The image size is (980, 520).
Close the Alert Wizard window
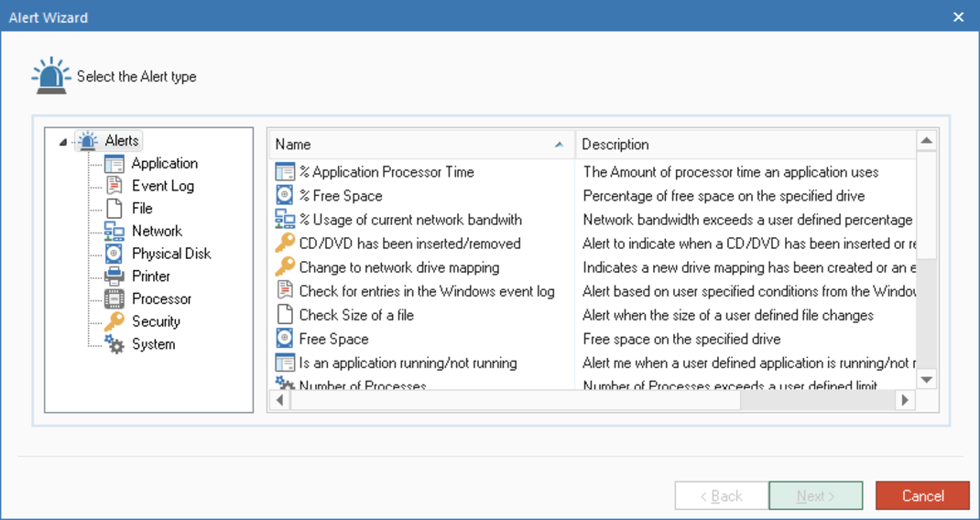tap(958, 17)
